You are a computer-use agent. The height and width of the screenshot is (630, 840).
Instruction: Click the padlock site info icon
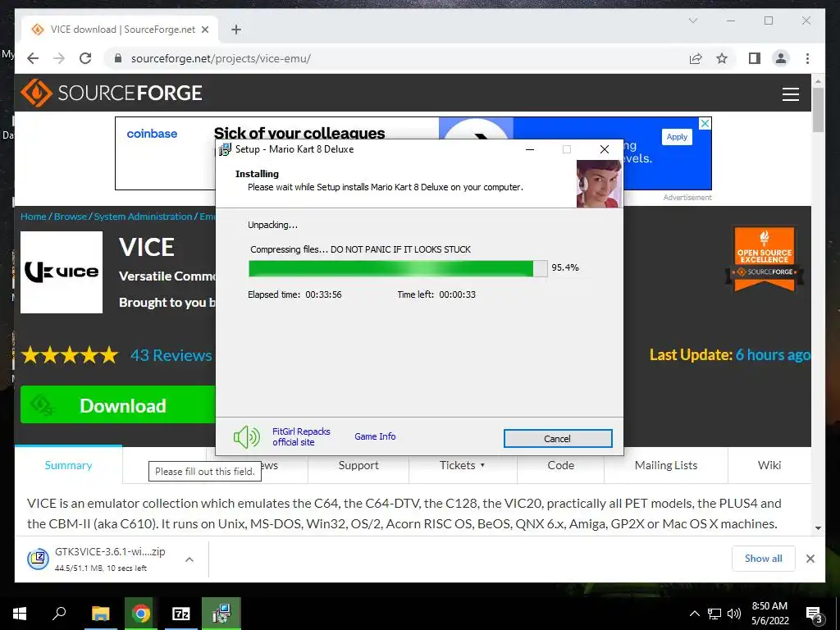coord(118,58)
